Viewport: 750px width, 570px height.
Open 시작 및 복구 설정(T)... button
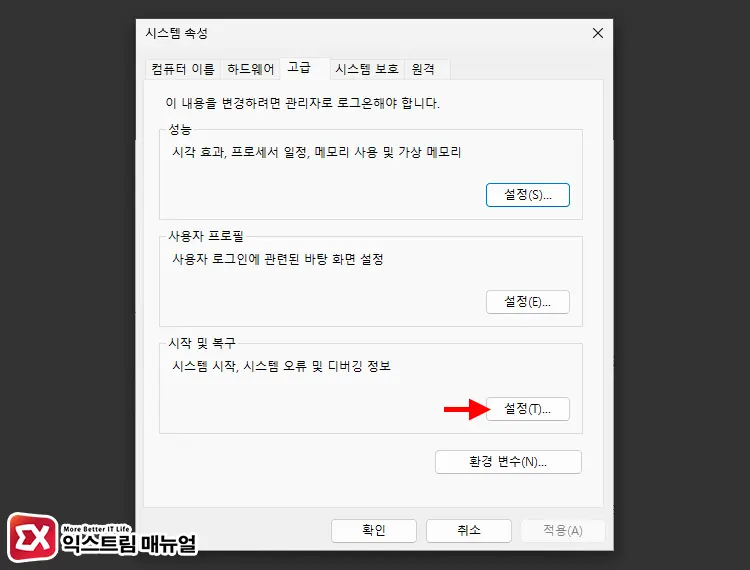[x=528, y=409]
